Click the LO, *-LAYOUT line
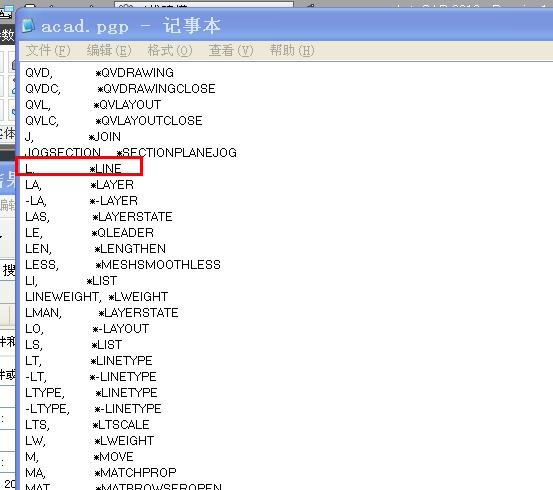 pos(87,328)
